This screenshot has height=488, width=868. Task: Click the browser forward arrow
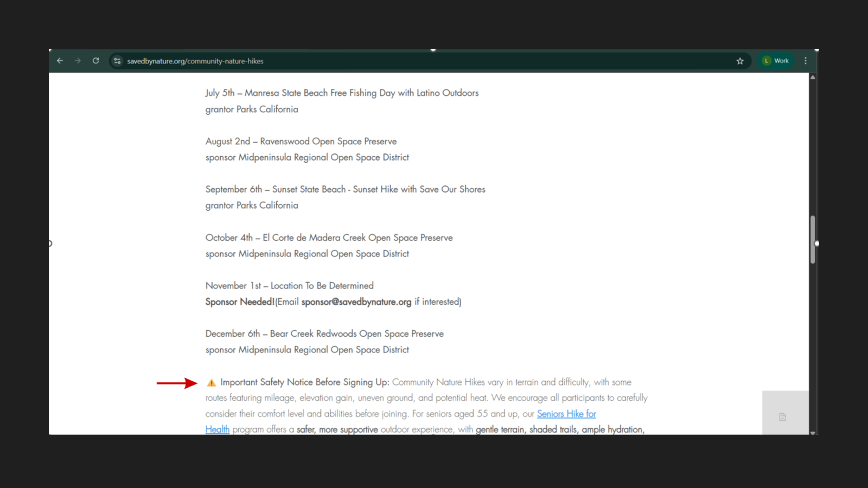[x=78, y=61]
